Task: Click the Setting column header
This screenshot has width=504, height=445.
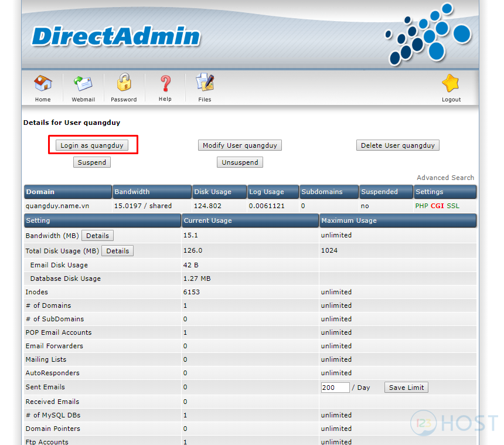Action: coord(103,220)
